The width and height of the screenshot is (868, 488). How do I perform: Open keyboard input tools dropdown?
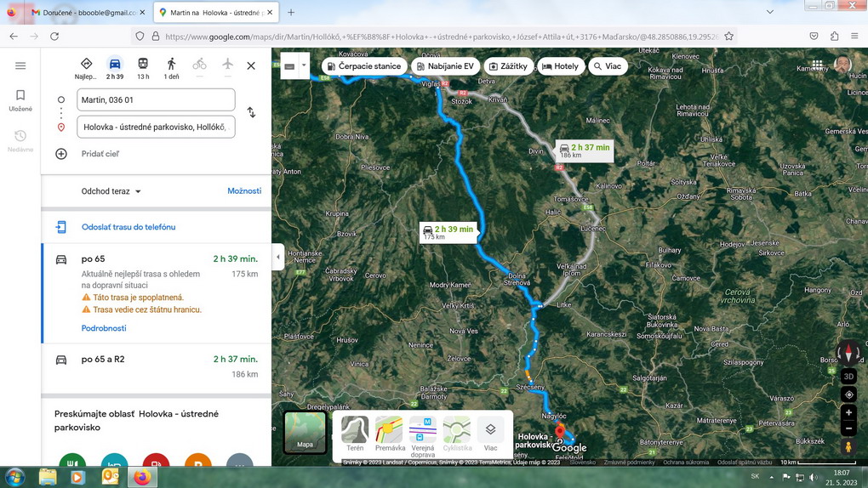coord(304,65)
